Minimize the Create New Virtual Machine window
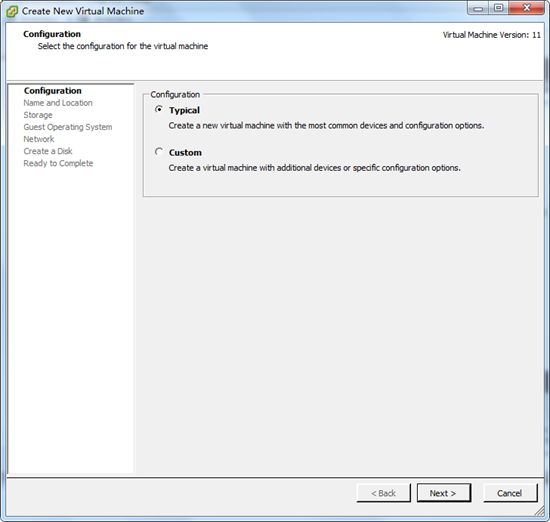The height and width of the screenshot is (522, 550). [478, 8]
